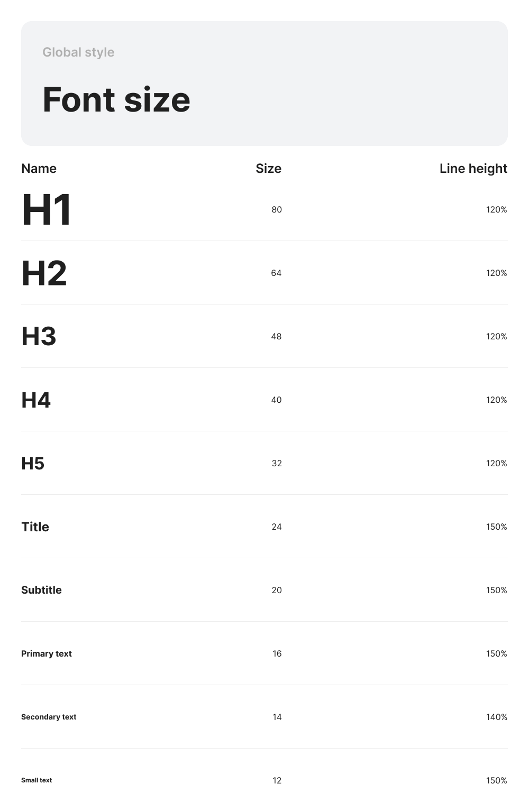
Task: Select the H1 style sample
Action: pos(47,210)
